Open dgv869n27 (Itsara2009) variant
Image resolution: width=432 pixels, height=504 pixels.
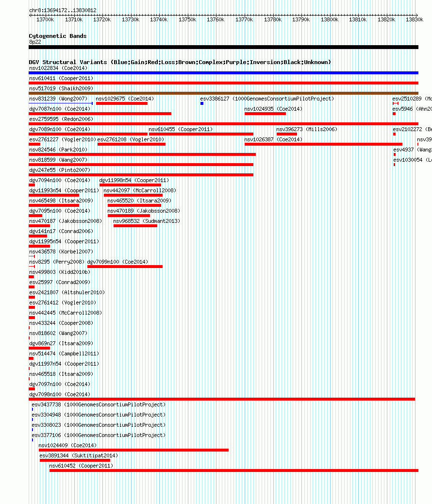tap(61, 343)
